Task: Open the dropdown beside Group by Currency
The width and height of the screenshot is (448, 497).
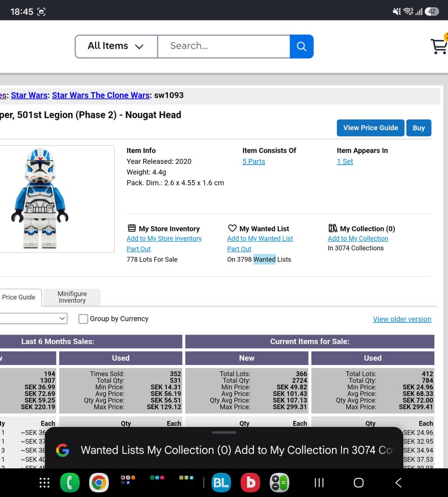Action: pos(33,318)
